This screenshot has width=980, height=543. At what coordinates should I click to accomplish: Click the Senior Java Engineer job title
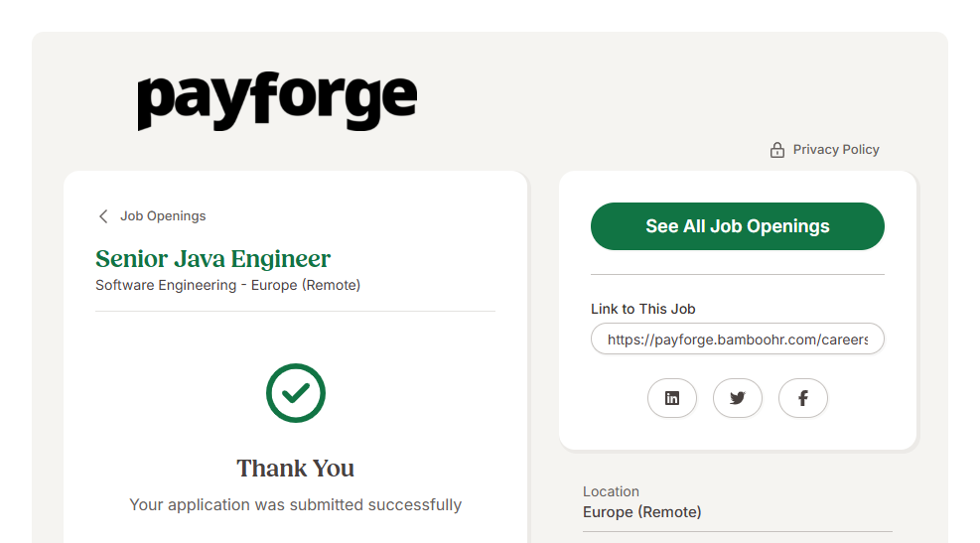click(x=212, y=259)
